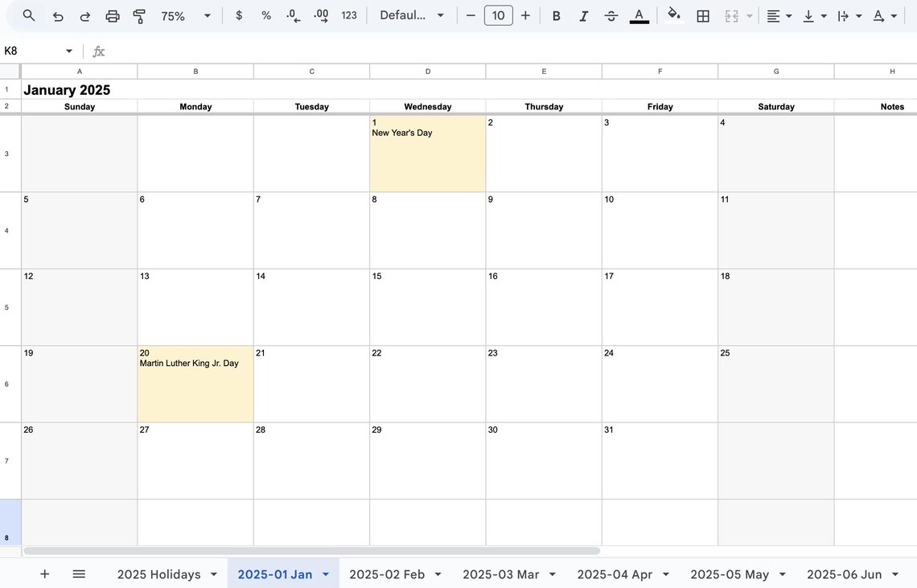Open the text color picker
Viewport: 917px width, 588px height.
tap(639, 16)
